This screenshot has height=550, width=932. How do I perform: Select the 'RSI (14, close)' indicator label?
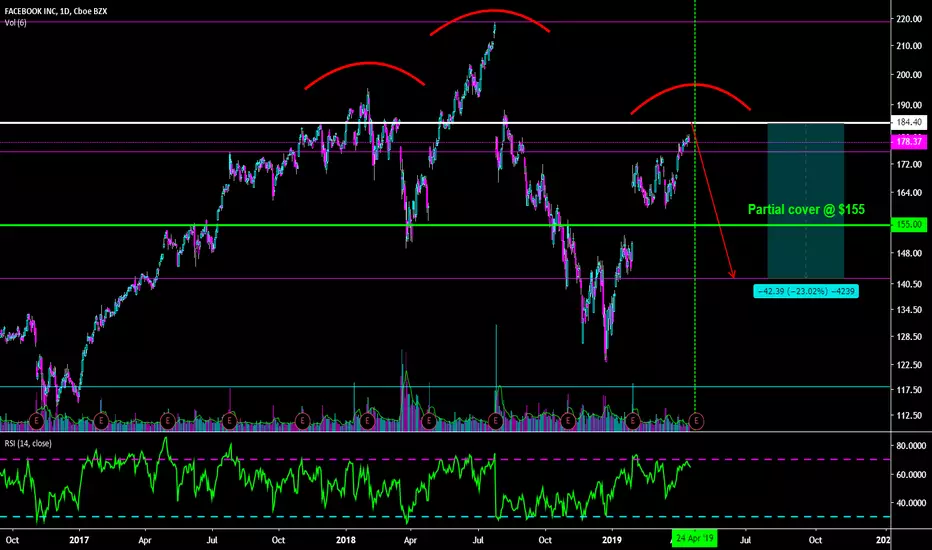(x=28, y=444)
